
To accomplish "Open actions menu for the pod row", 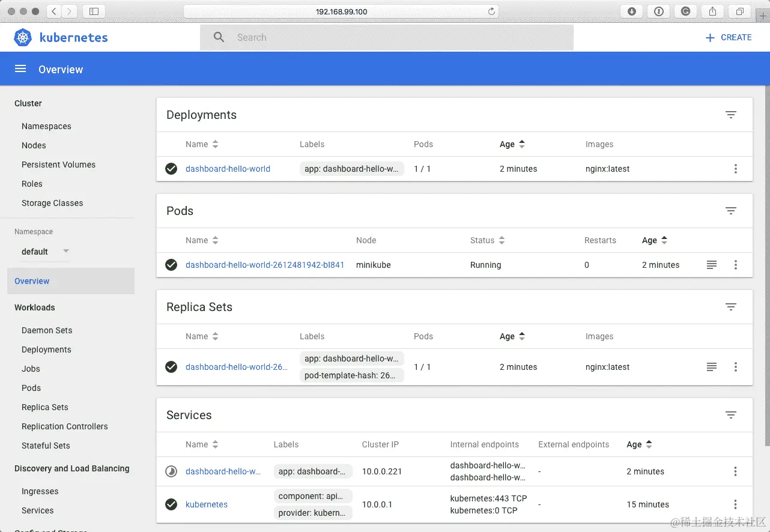I will (x=736, y=265).
